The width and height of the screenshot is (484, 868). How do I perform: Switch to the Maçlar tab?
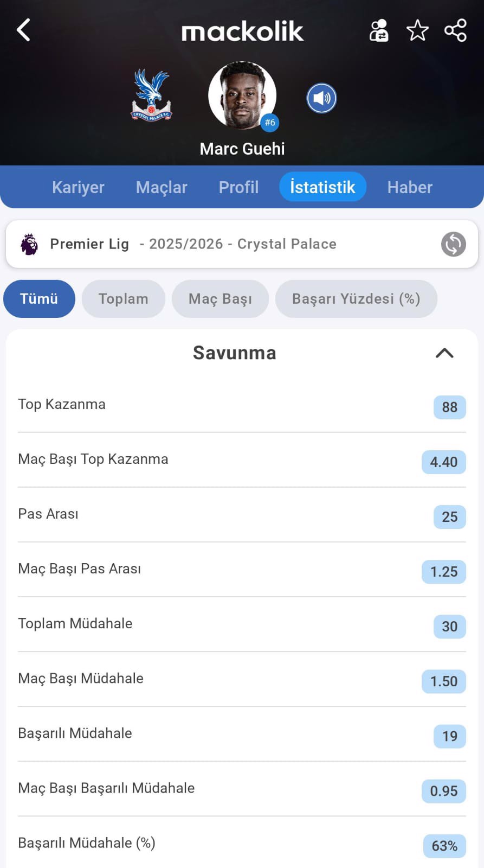click(x=162, y=187)
